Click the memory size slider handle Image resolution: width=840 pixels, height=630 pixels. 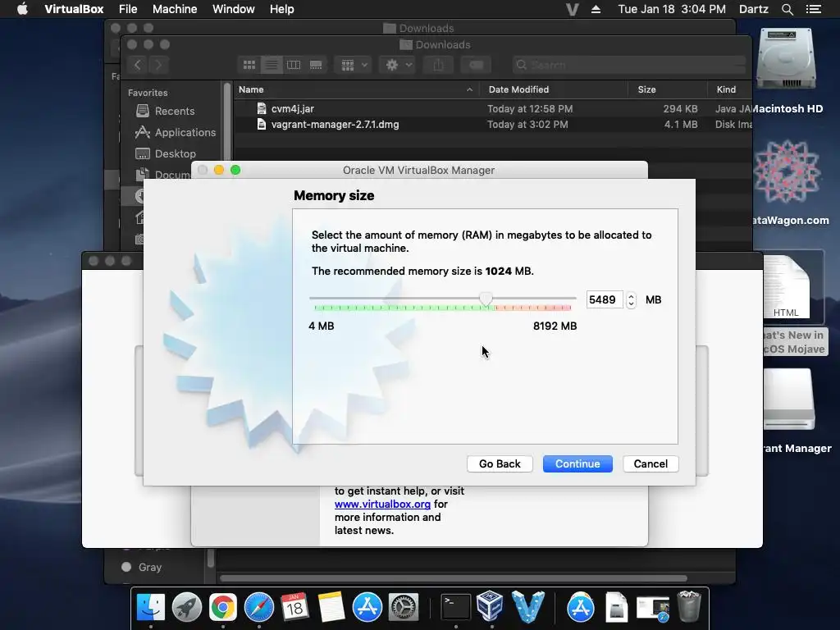click(x=486, y=299)
